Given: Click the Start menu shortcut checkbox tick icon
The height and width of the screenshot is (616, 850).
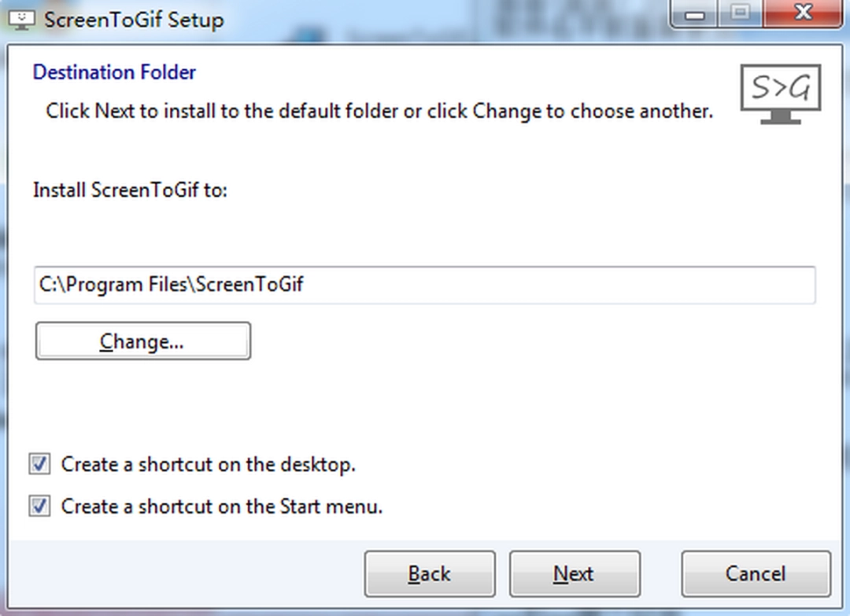Looking at the screenshot, I should coord(39,507).
